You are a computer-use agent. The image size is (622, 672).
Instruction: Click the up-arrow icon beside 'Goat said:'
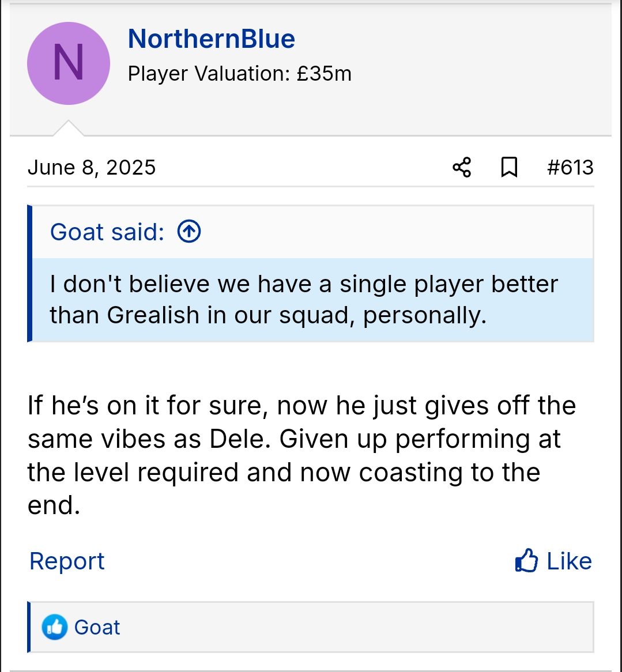tap(189, 232)
